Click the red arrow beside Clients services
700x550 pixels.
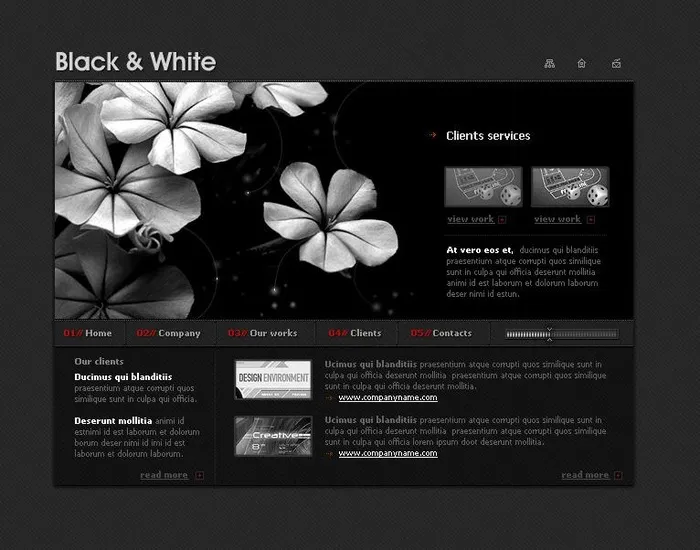coord(431,135)
